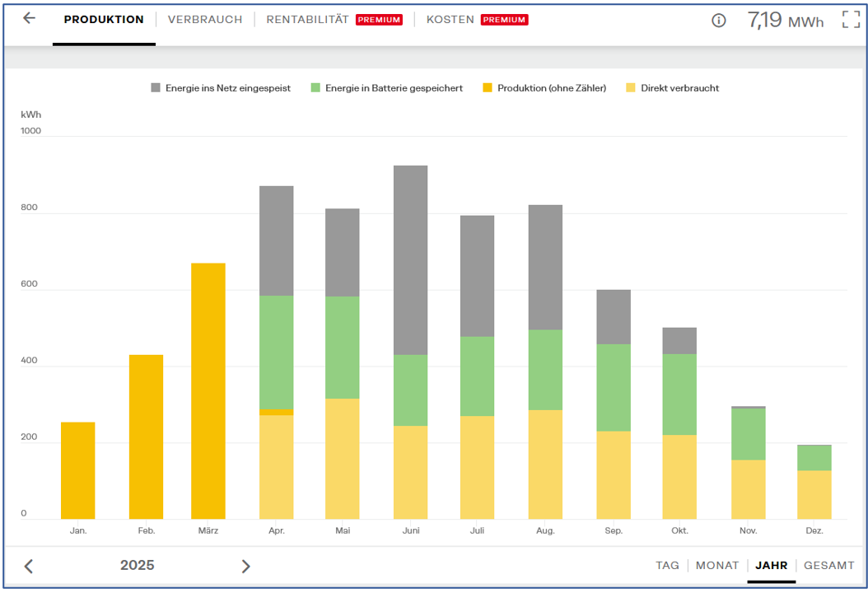The width and height of the screenshot is (868, 593).
Task: Click the gray grid-feed segment of June bar
Action: click(410, 259)
